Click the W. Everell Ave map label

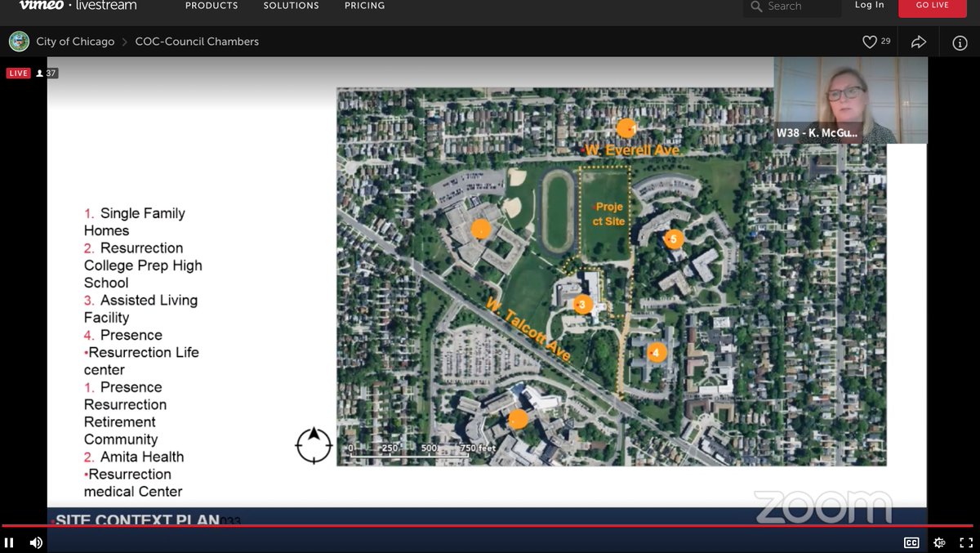click(631, 150)
